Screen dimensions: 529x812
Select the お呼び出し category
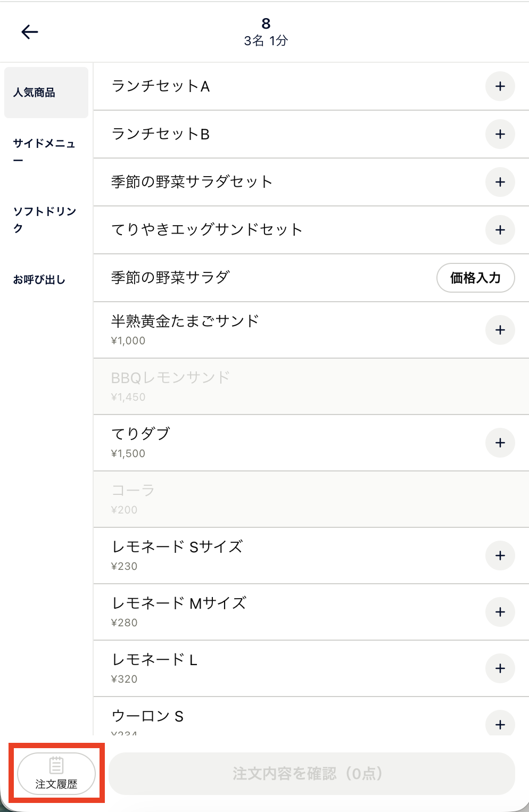[x=39, y=279]
